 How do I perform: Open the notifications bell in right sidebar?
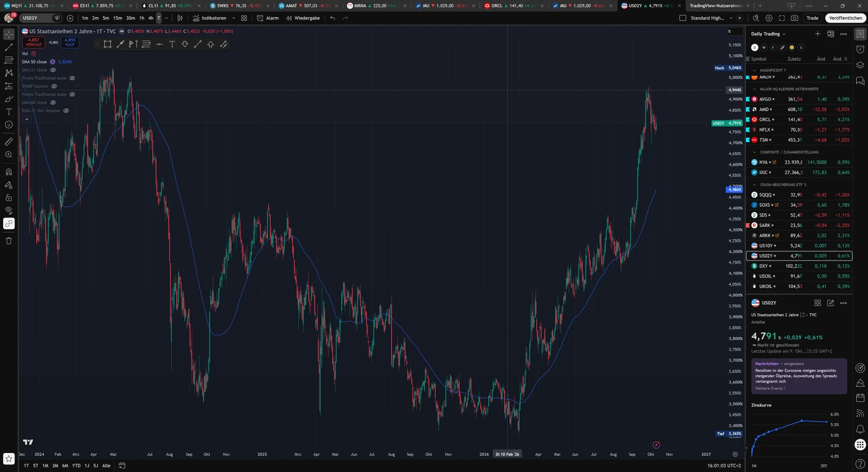click(x=860, y=429)
